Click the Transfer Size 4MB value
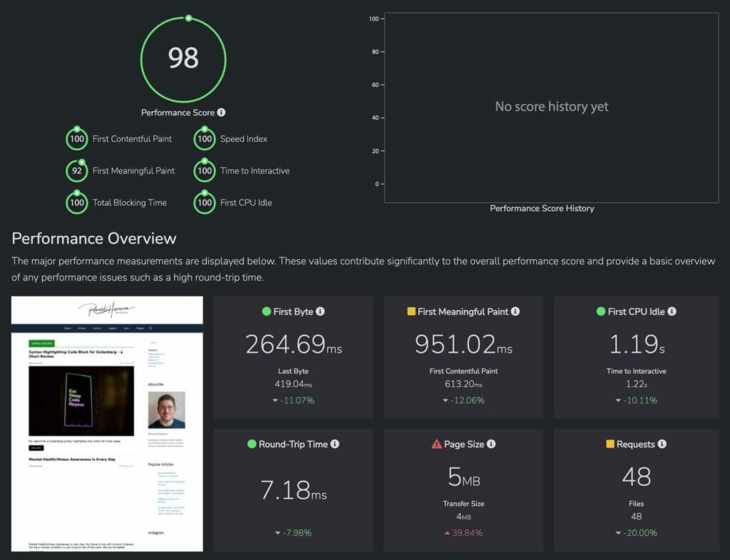The image size is (730, 560). point(463,517)
